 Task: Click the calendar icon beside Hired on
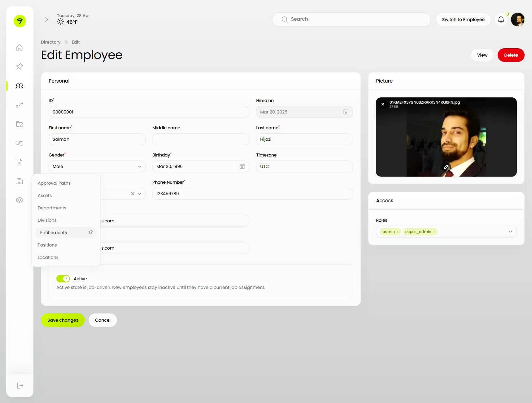[x=346, y=112]
